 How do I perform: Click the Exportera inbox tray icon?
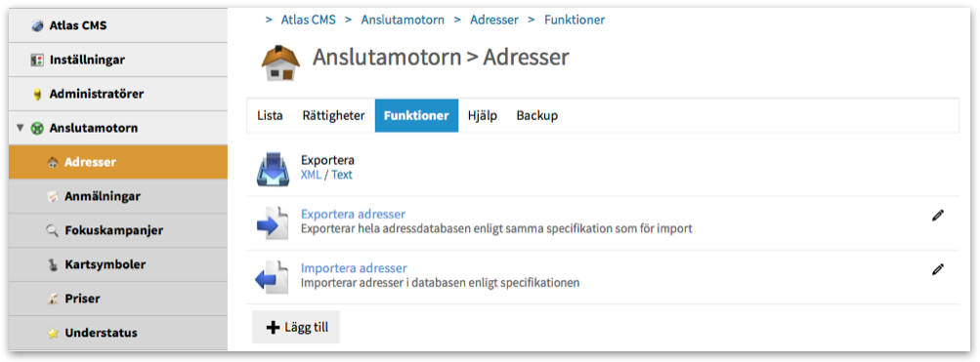[273, 169]
